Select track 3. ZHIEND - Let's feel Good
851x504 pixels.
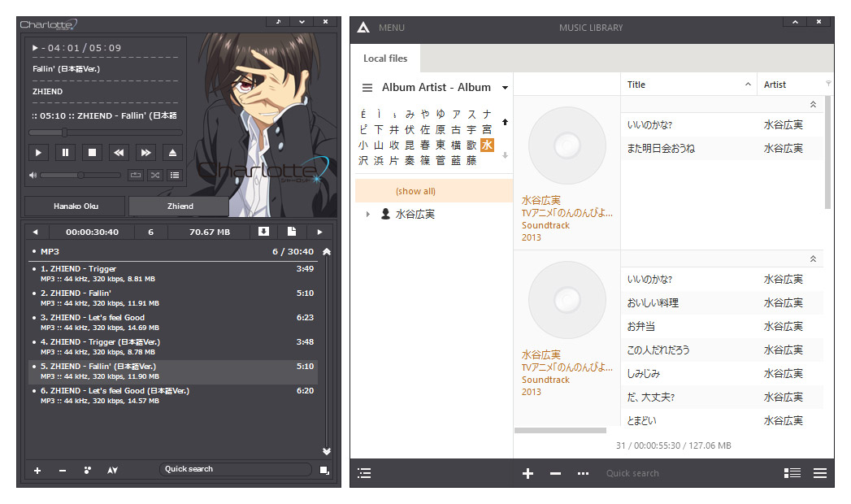[173, 322]
